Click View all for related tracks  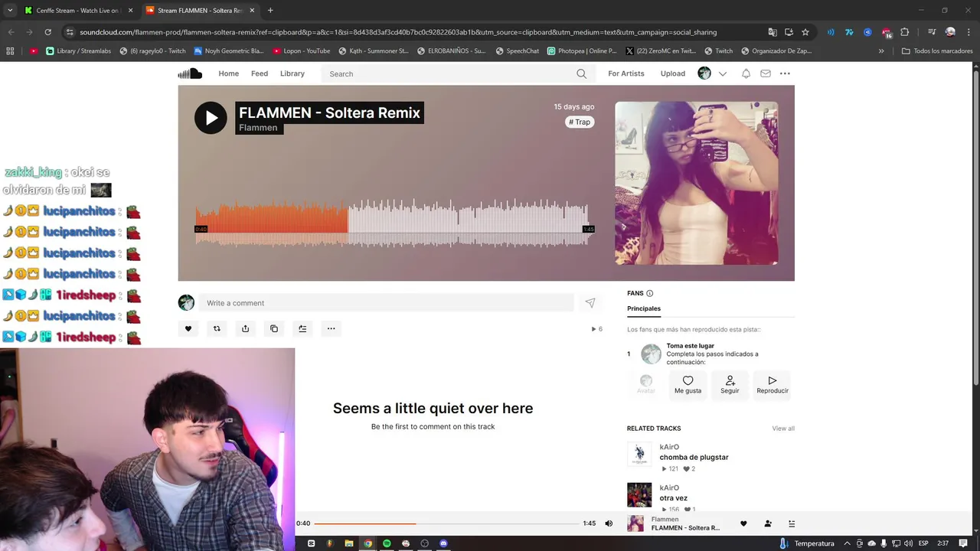click(x=783, y=429)
